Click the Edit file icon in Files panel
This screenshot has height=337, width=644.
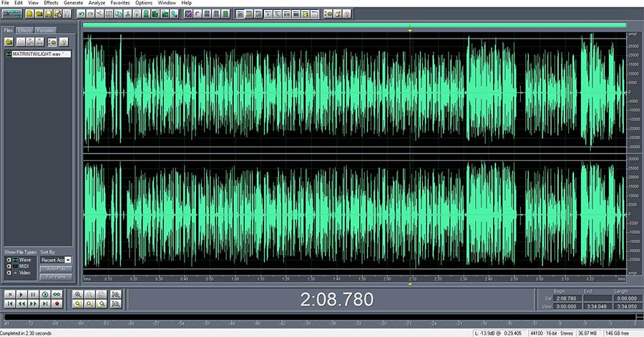coord(39,42)
